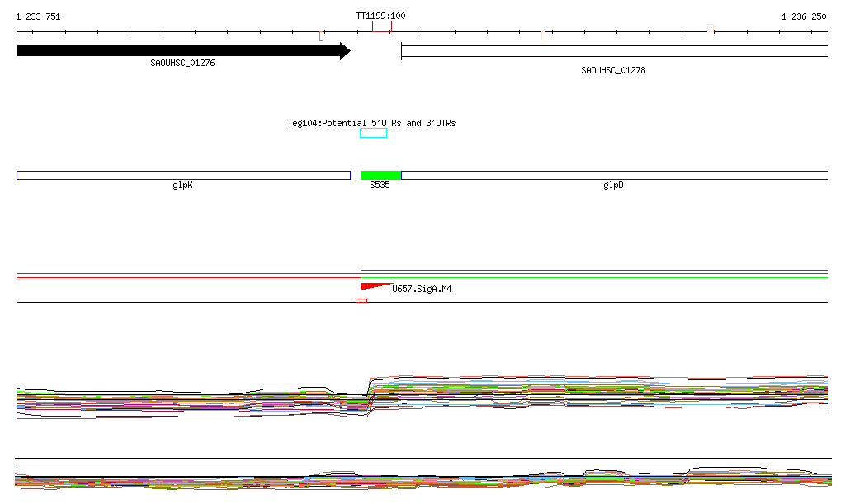This screenshot has height=504, width=845.
Task: Click the red U657.SigA.M4 promoter flag
Action: coord(373,287)
